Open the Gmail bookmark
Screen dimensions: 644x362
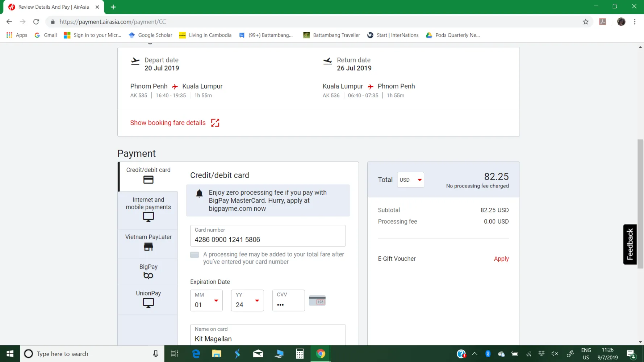[46, 35]
